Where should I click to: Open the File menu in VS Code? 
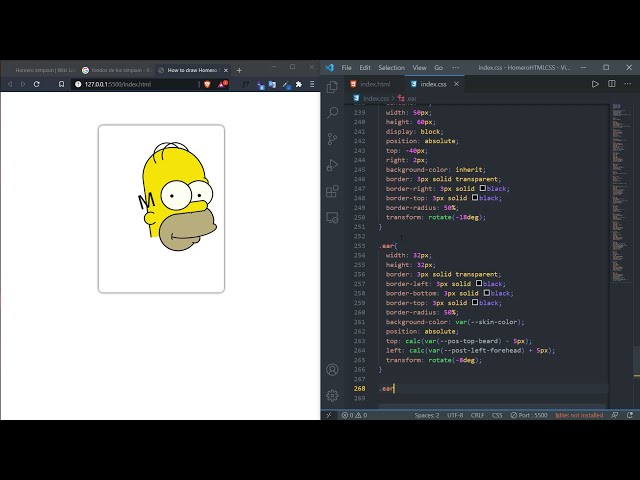[x=347, y=68]
